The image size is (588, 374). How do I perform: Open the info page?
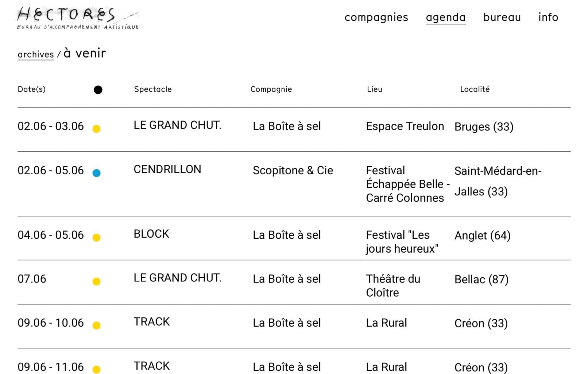(548, 17)
